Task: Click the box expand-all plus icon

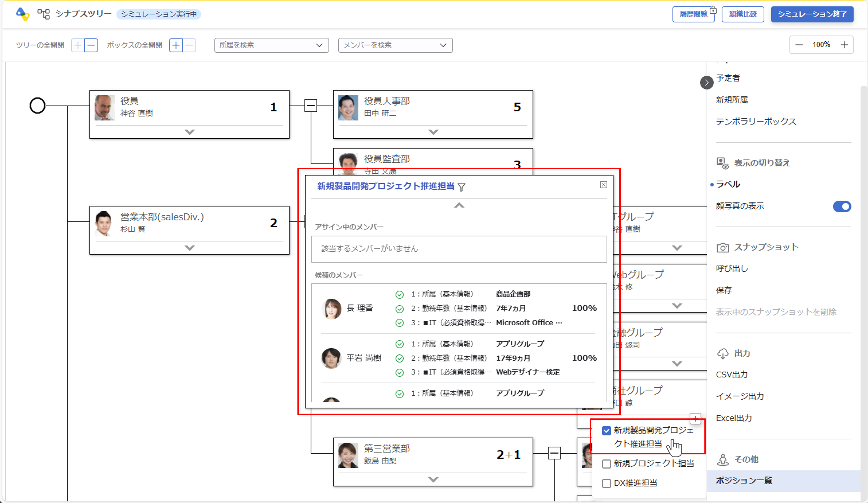Action: [176, 45]
